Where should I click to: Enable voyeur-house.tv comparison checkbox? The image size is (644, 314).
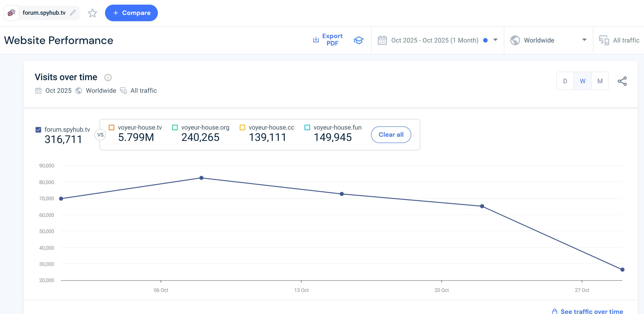pos(112,127)
